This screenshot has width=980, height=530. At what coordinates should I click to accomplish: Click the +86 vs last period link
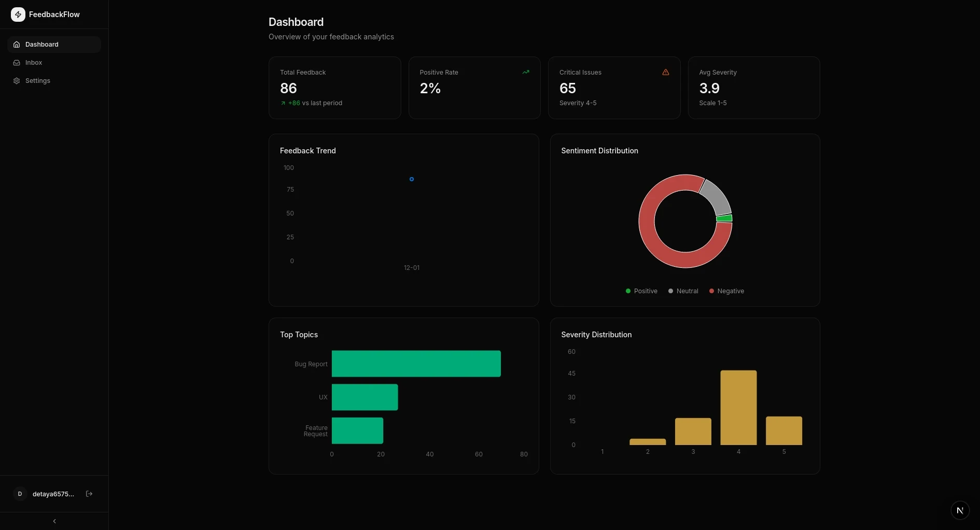[311, 103]
